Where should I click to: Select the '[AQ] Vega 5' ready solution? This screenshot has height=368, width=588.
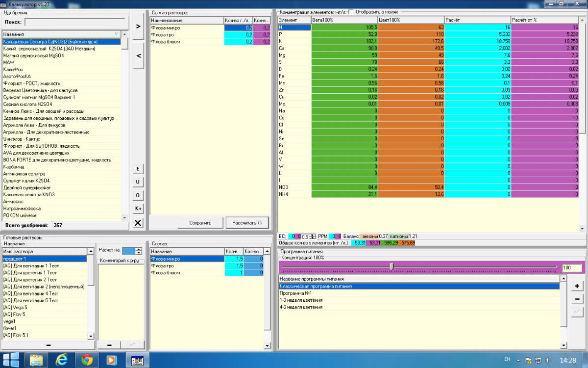tap(45, 307)
